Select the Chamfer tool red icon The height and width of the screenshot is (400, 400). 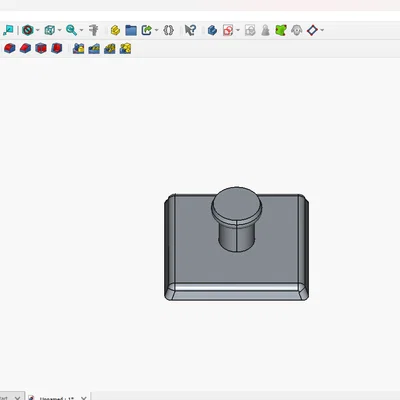pos(25,49)
